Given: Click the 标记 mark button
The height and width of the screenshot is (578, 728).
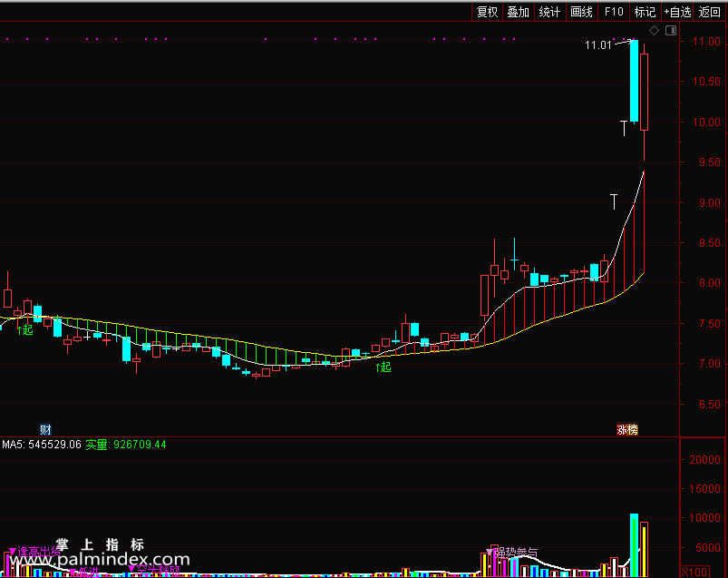Looking at the screenshot, I should pyautogui.click(x=645, y=12).
